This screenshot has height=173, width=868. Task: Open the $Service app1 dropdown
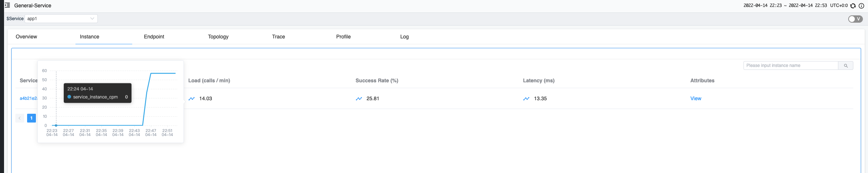pyautogui.click(x=61, y=19)
